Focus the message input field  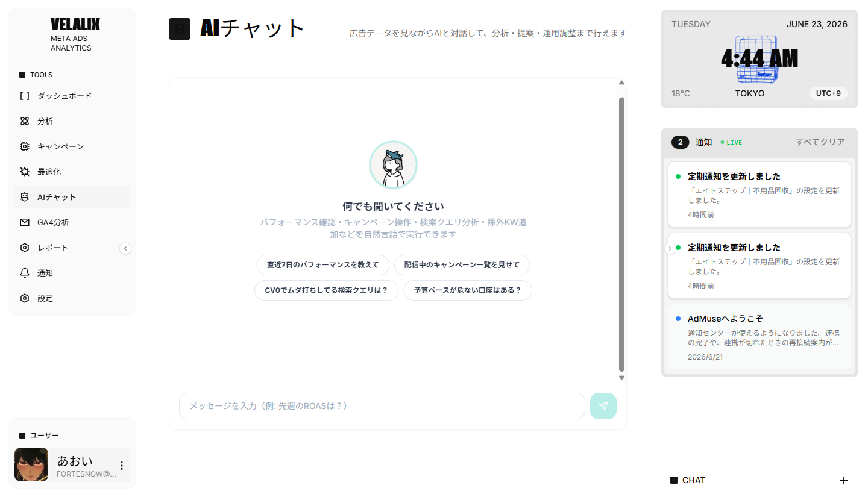pos(382,406)
